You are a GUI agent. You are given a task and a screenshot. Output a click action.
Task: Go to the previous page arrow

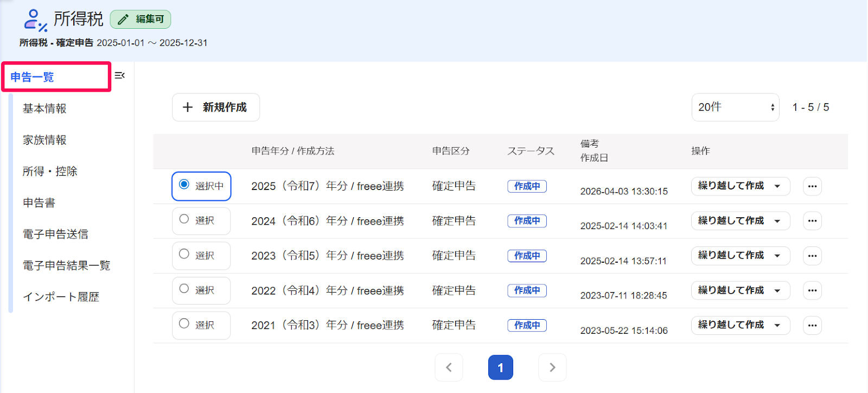coord(449,367)
